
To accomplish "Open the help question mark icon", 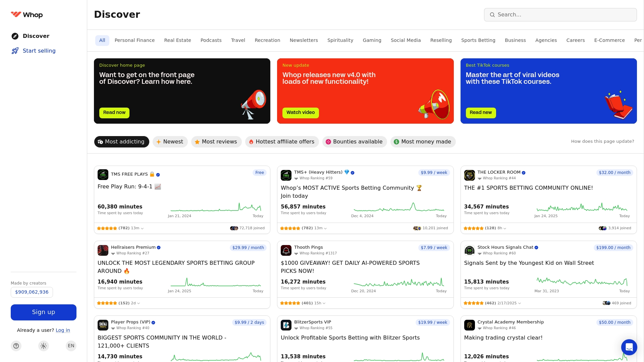I will click(16, 346).
